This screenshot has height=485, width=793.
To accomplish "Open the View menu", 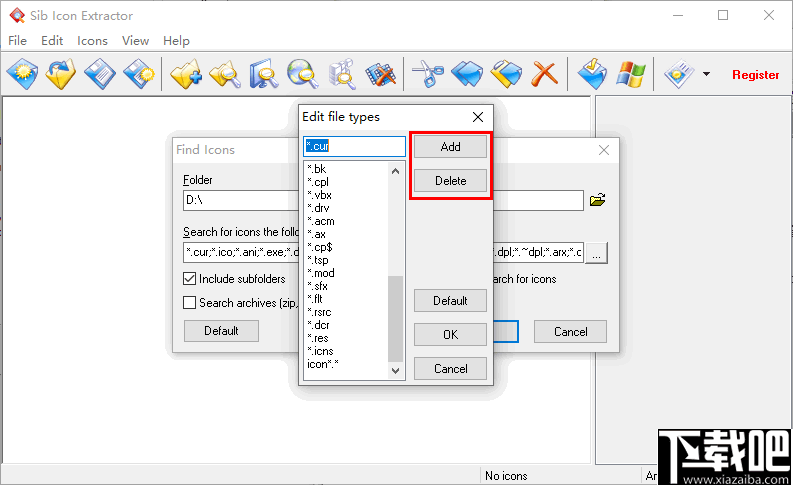I will 135,40.
